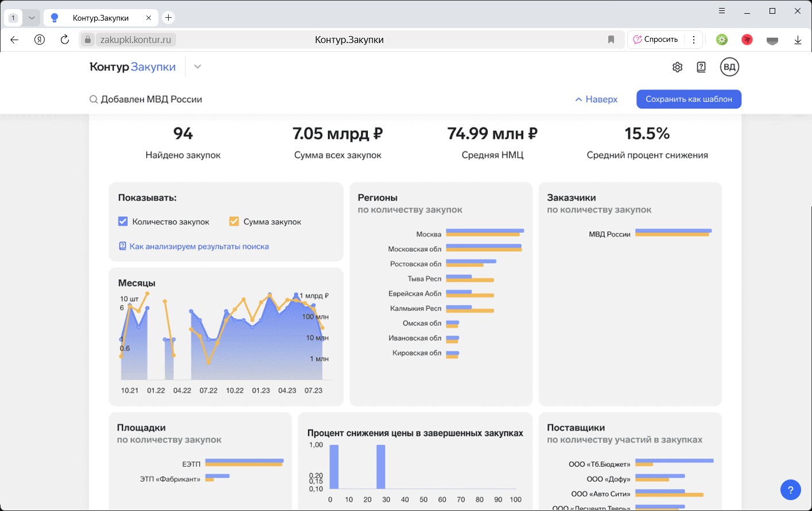Screen dimensions: 812x511
Task: Click Калмыкия Респ region row
Action: pos(442,309)
